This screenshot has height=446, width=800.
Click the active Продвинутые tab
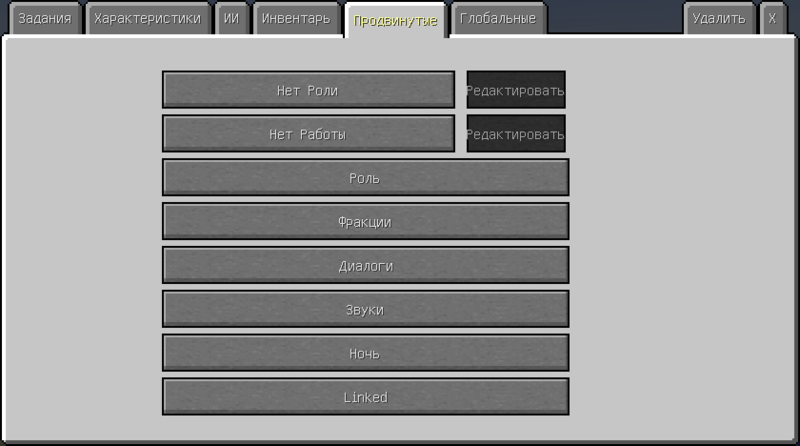point(395,20)
